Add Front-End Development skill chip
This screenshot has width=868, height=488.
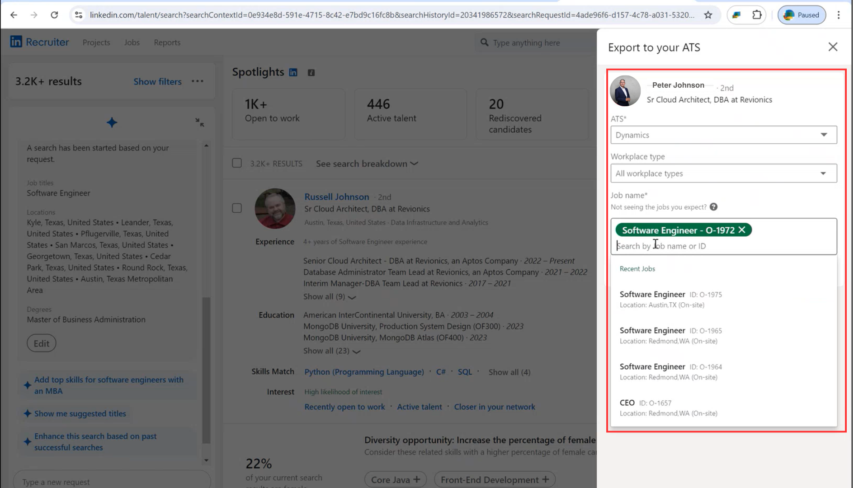[495, 479]
